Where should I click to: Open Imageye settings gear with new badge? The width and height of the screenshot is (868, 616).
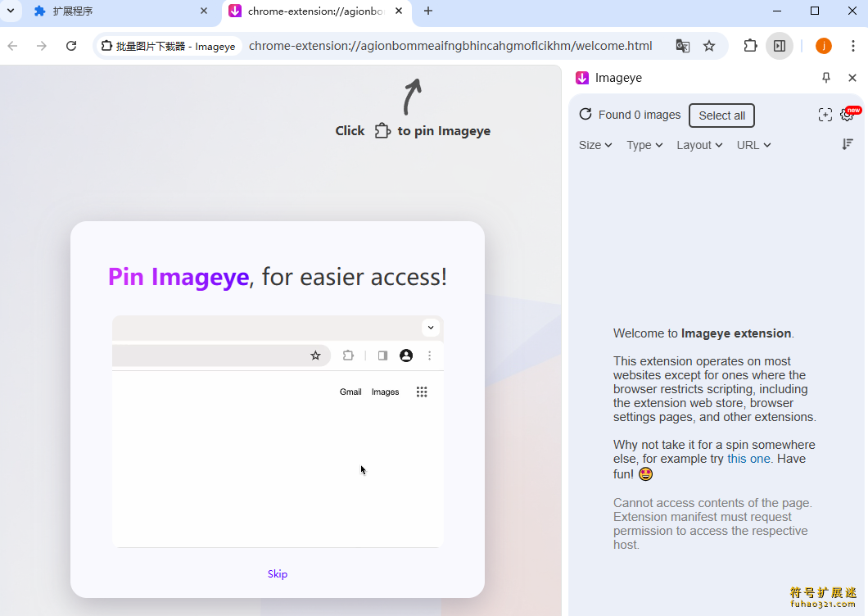pyautogui.click(x=849, y=114)
